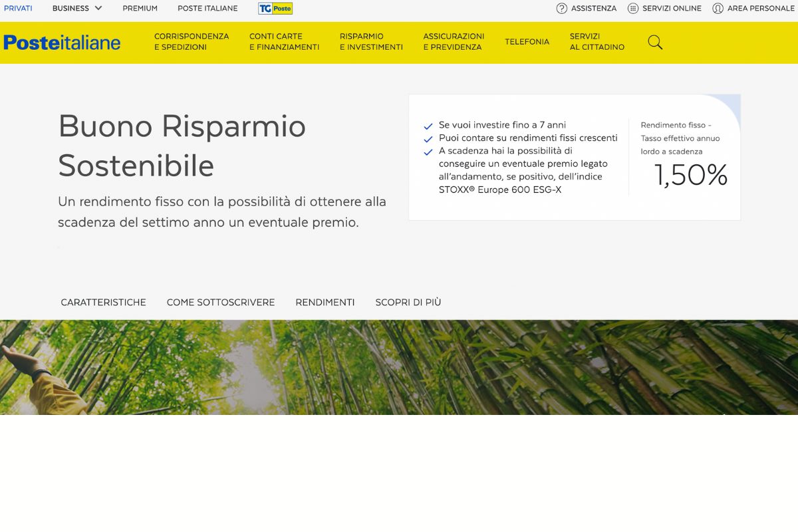Click the Servizi Online grid icon
The height and width of the screenshot is (532, 798).
(x=633, y=9)
